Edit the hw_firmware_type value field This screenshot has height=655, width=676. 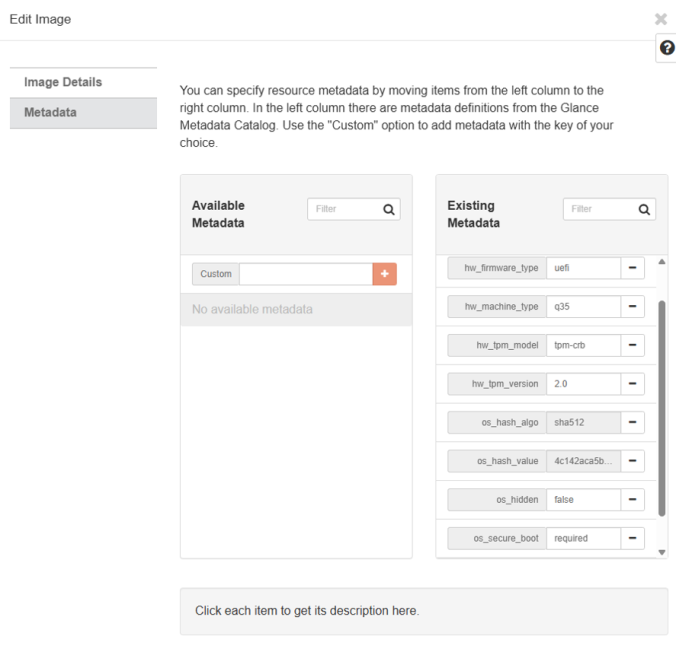click(582, 268)
